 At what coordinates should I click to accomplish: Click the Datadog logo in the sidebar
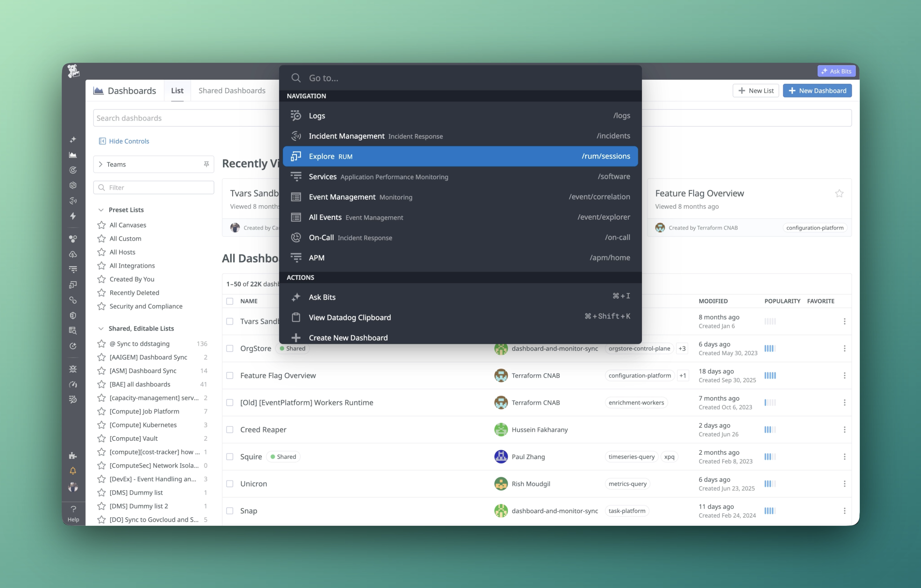(73, 71)
